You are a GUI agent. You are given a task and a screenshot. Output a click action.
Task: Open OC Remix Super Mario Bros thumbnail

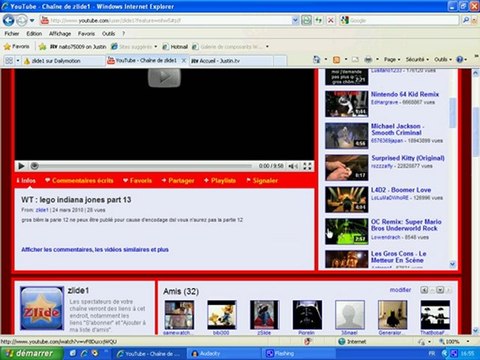(x=347, y=231)
